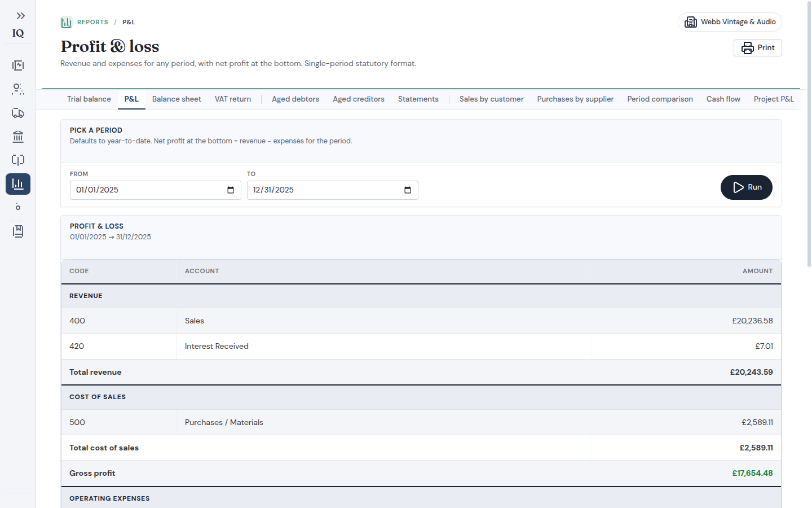Open the Cash flow tab
812x508 pixels.
click(723, 99)
